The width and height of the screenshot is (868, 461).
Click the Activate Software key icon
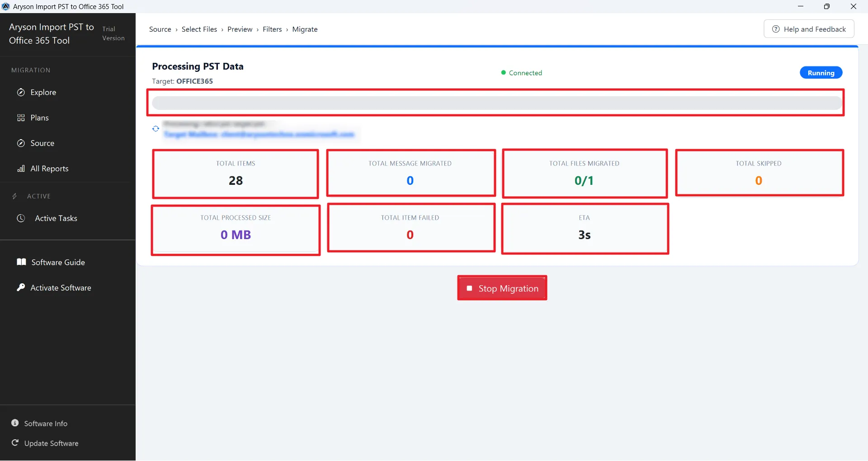pyautogui.click(x=21, y=287)
